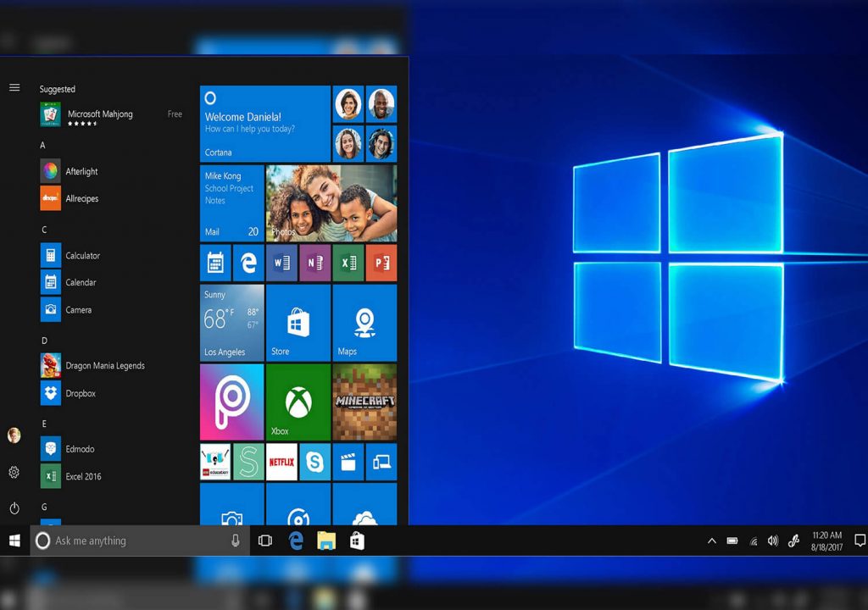The height and width of the screenshot is (610, 868).
Task: Click the letter E group header
Action: 44,424
